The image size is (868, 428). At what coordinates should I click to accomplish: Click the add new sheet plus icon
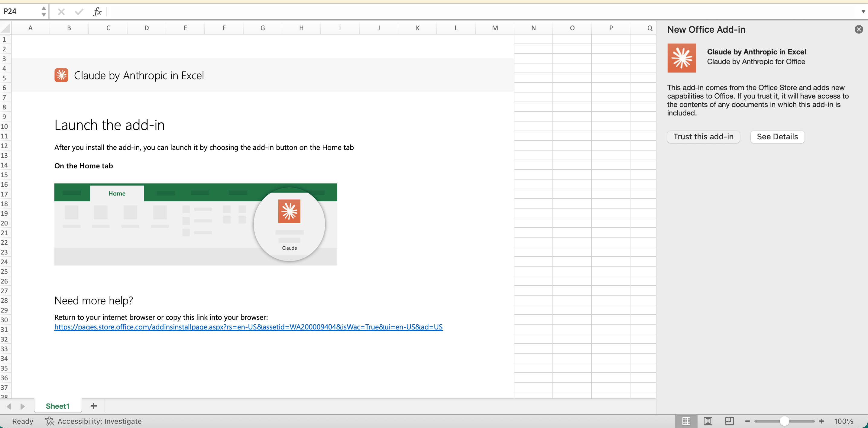point(94,406)
